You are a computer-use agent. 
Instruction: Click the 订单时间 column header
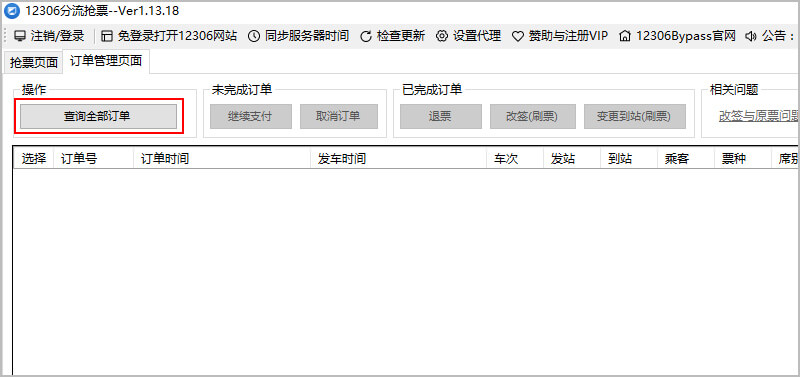tap(221, 159)
